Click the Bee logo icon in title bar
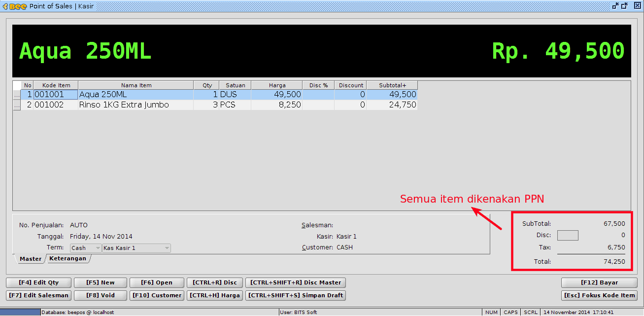This screenshot has width=644, height=316. (14, 6)
